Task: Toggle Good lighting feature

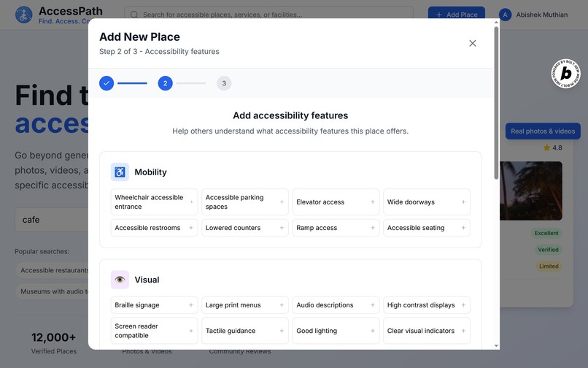Action: 336,331
